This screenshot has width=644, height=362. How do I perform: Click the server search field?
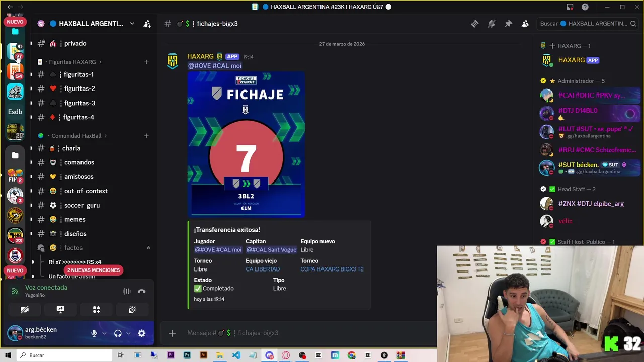pyautogui.click(x=587, y=24)
